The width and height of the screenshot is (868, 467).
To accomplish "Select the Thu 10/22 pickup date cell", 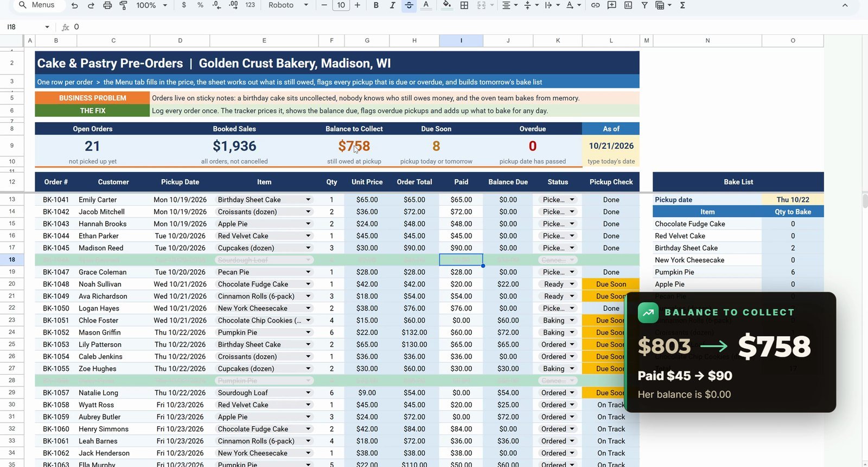I will (793, 200).
